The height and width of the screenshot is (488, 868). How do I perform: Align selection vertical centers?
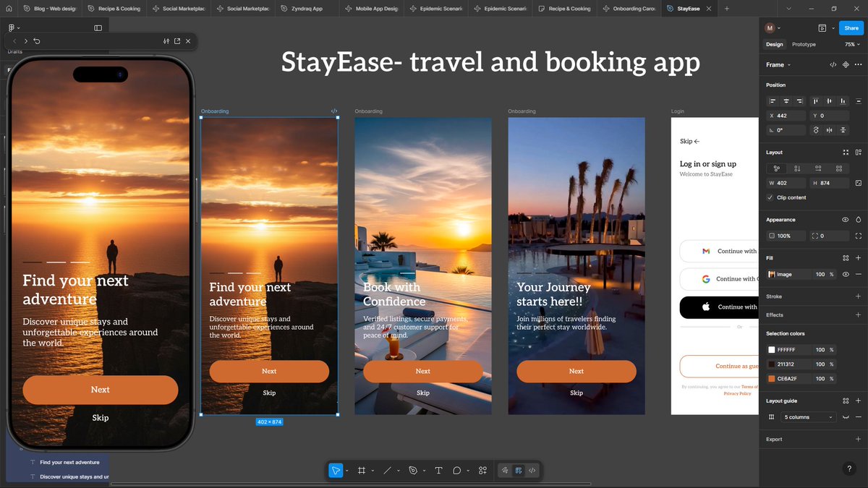(829, 100)
